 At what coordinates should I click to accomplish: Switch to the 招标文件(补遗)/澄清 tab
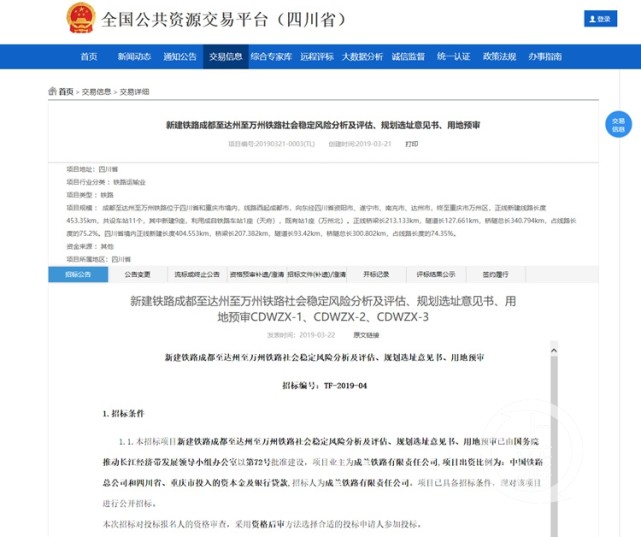(x=317, y=274)
